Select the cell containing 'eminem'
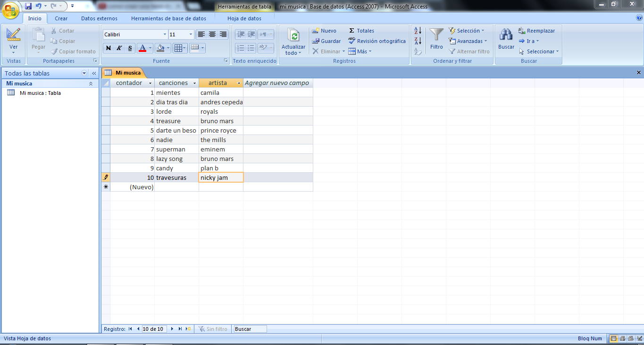Image resolution: width=644 pixels, height=345 pixels. (221, 149)
